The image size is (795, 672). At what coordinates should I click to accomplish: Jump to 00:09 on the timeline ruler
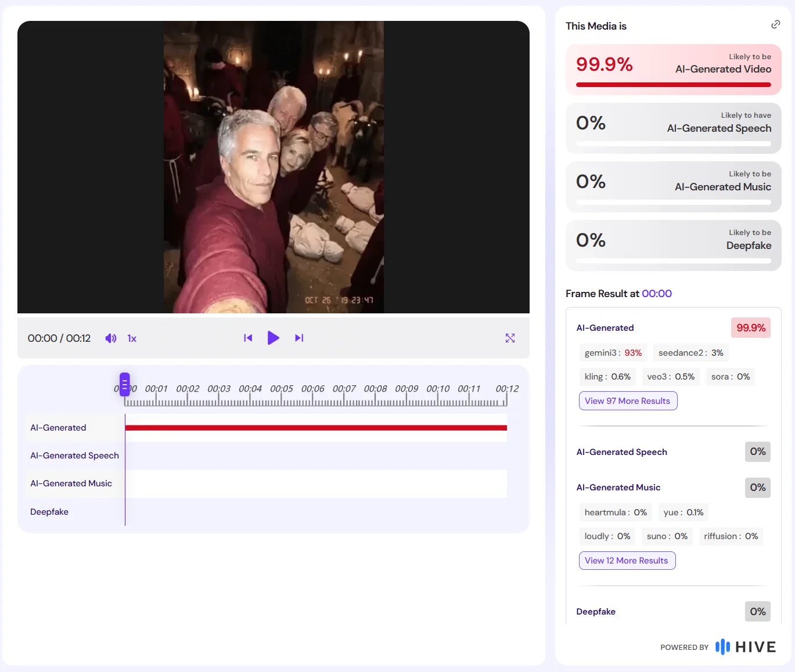[x=407, y=389]
